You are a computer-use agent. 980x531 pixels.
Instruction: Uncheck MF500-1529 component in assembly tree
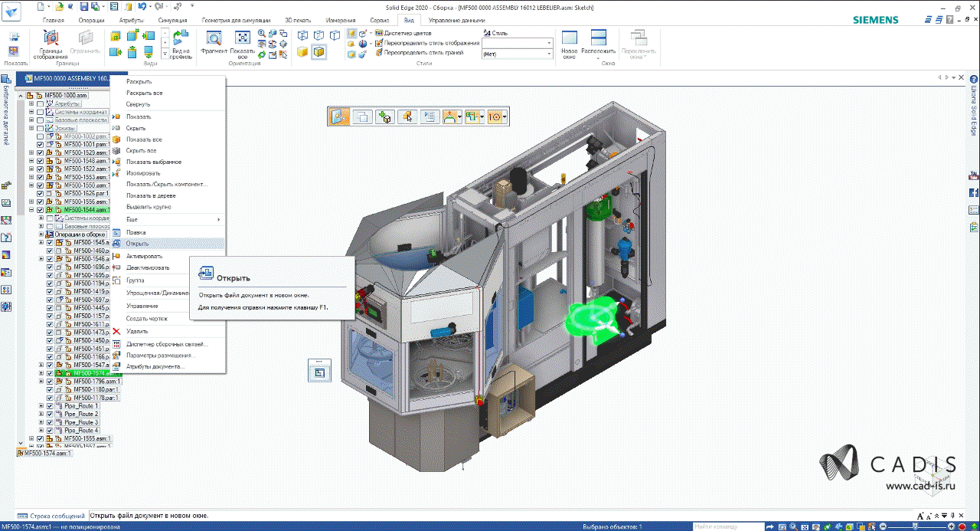pos(40,152)
